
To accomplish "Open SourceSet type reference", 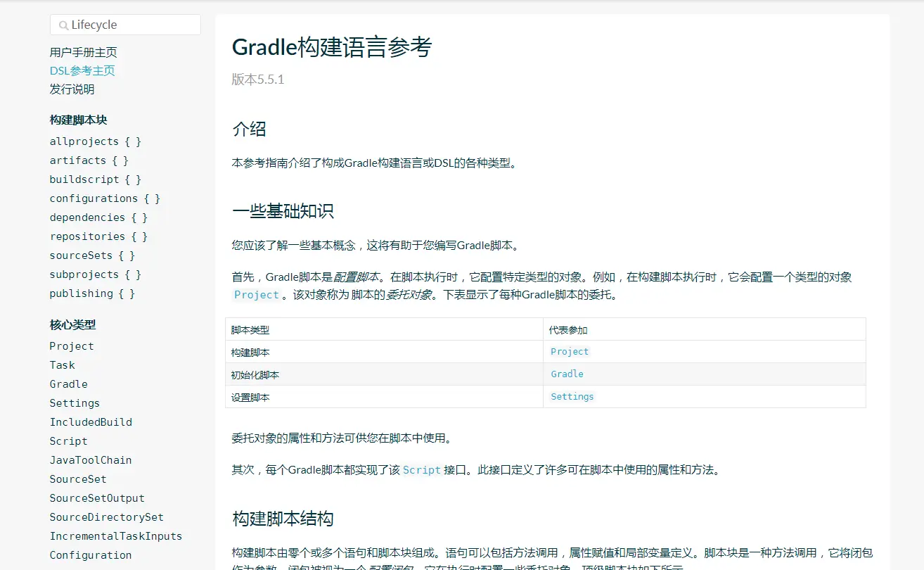I will (78, 479).
